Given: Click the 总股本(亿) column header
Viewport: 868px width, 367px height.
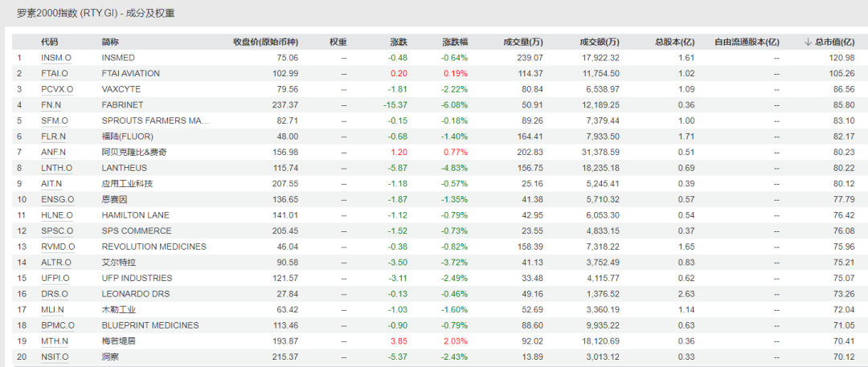Looking at the screenshot, I should tap(675, 42).
